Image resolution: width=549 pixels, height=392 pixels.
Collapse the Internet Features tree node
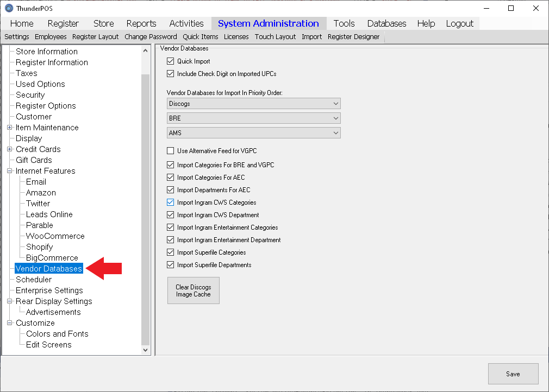pyautogui.click(x=9, y=171)
